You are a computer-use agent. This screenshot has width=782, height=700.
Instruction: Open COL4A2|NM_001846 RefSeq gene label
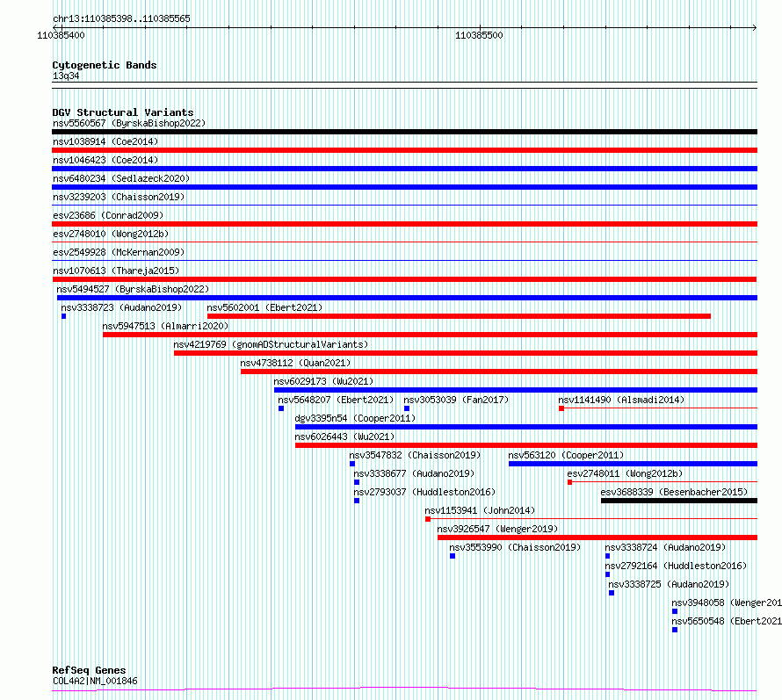click(95, 681)
